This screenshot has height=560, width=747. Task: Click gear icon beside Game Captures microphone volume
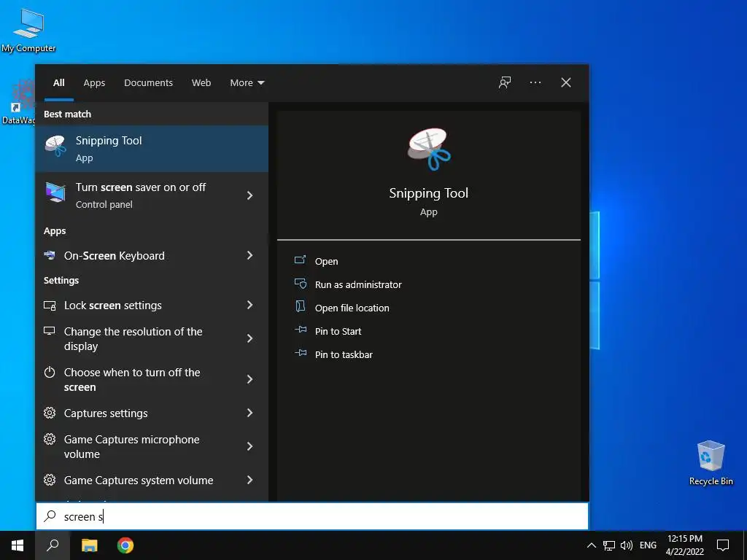[x=50, y=438]
